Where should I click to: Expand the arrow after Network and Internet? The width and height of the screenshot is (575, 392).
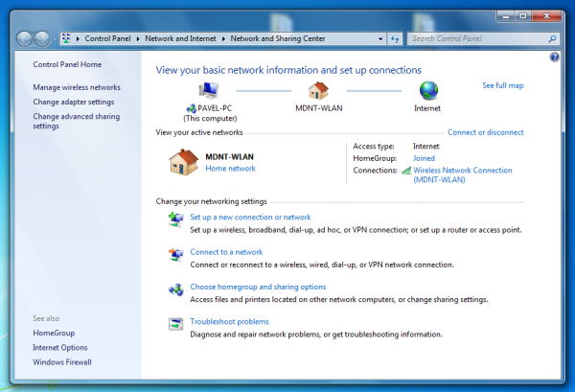pyautogui.click(x=223, y=38)
